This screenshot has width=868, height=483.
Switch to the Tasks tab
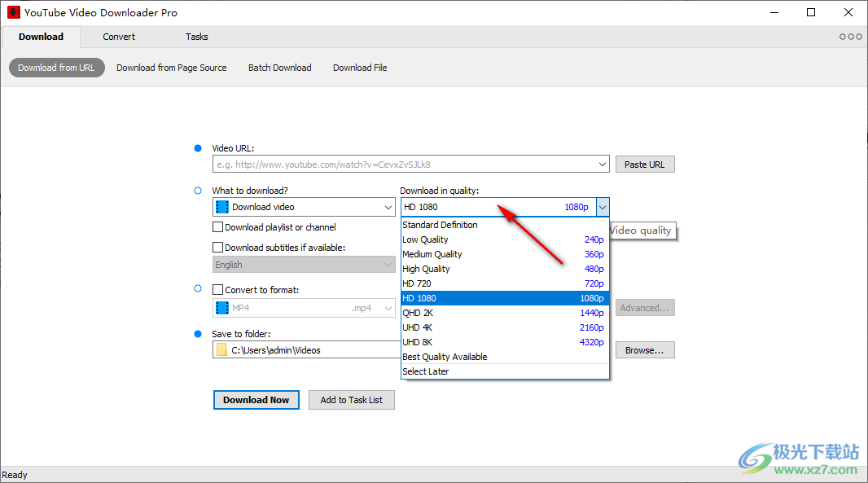196,37
